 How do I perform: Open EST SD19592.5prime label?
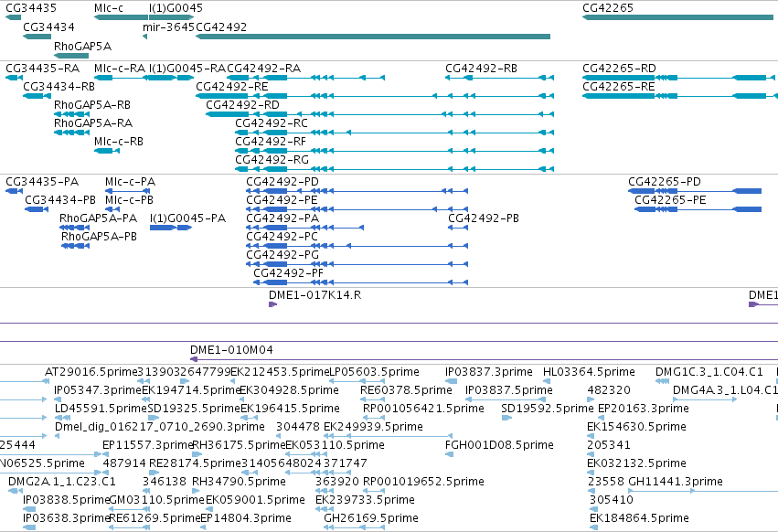(x=547, y=409)
